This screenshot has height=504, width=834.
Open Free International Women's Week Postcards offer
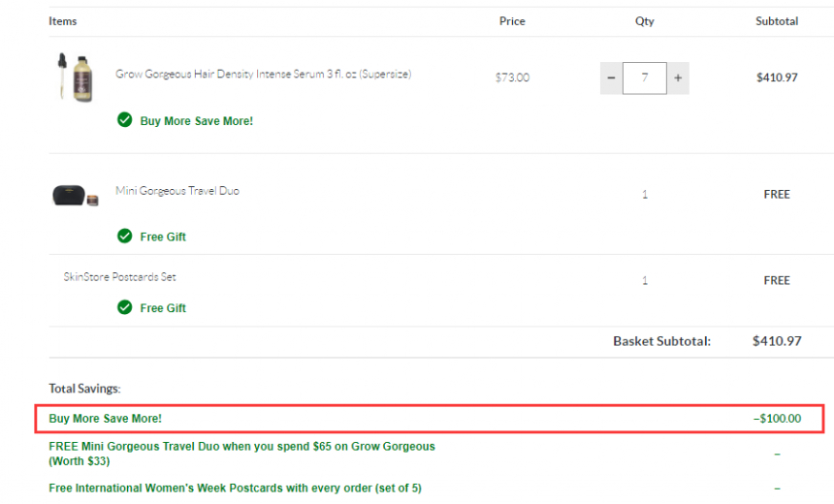pyautogui.click(x=235, y=488)
